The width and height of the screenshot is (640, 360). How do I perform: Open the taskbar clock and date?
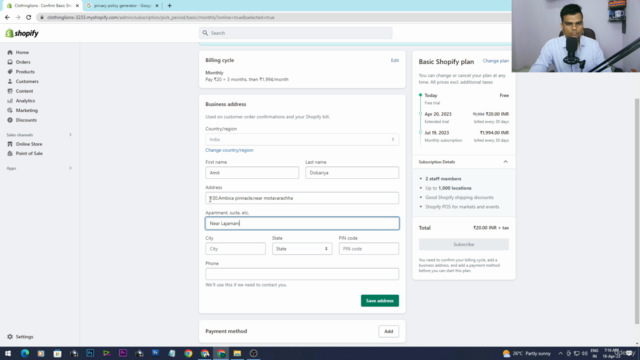click(611, 353)
